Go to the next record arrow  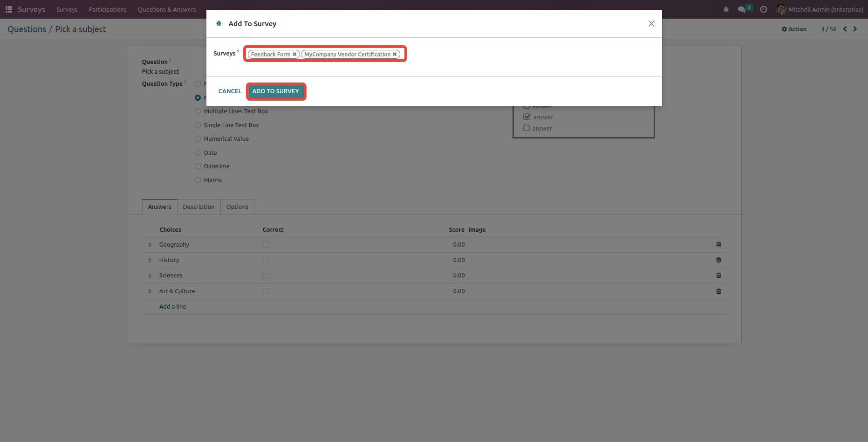(855, 29)
